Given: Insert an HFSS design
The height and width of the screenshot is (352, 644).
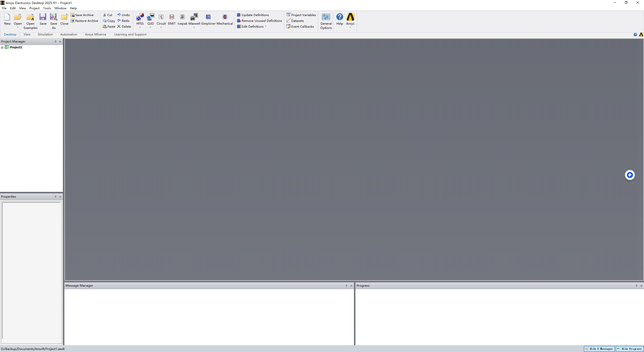Looking at the screenshot, I should point(140,17).
